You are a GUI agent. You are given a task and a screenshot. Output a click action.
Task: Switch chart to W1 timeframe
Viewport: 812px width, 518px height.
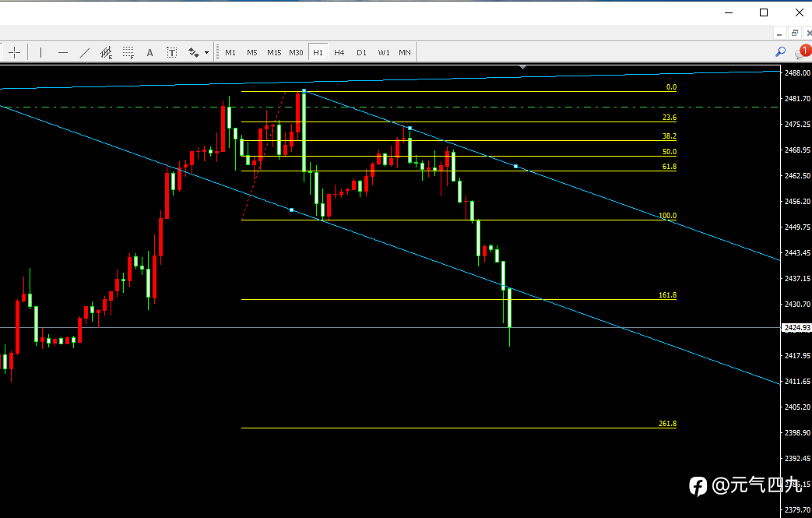(384, 52)
